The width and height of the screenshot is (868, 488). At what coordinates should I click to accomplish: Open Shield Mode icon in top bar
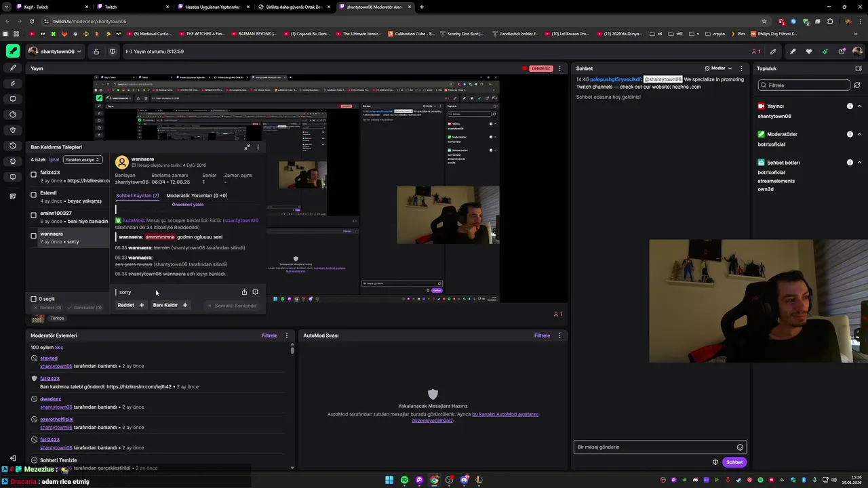coord(113,52)
